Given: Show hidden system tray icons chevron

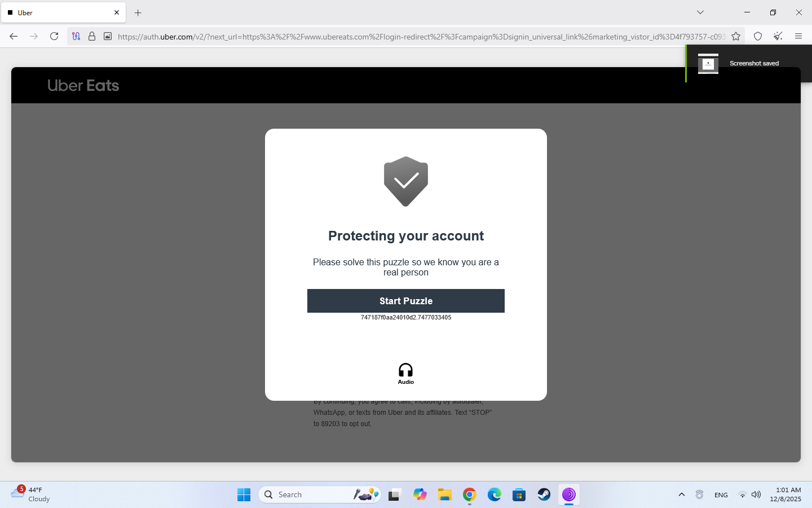Looking at the screenshot, I should point(682,494).
